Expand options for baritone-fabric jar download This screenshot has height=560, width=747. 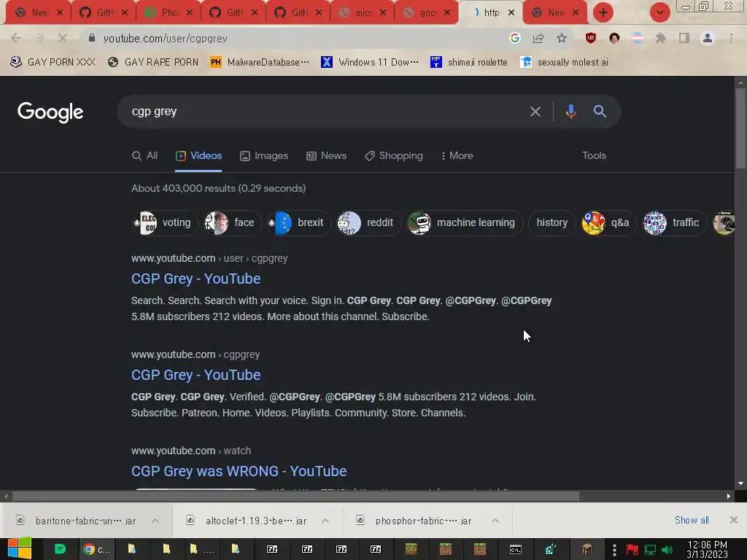[155, 521]
